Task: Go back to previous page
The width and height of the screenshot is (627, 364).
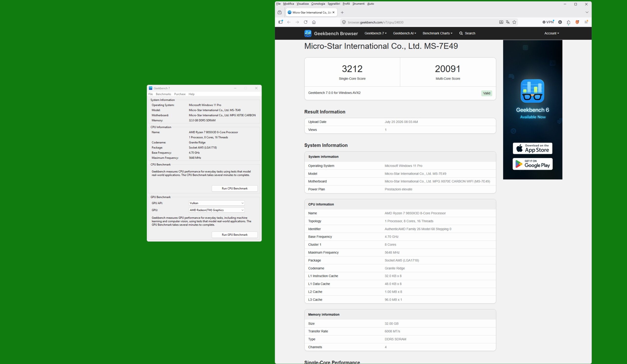Action: click(289, 22)
